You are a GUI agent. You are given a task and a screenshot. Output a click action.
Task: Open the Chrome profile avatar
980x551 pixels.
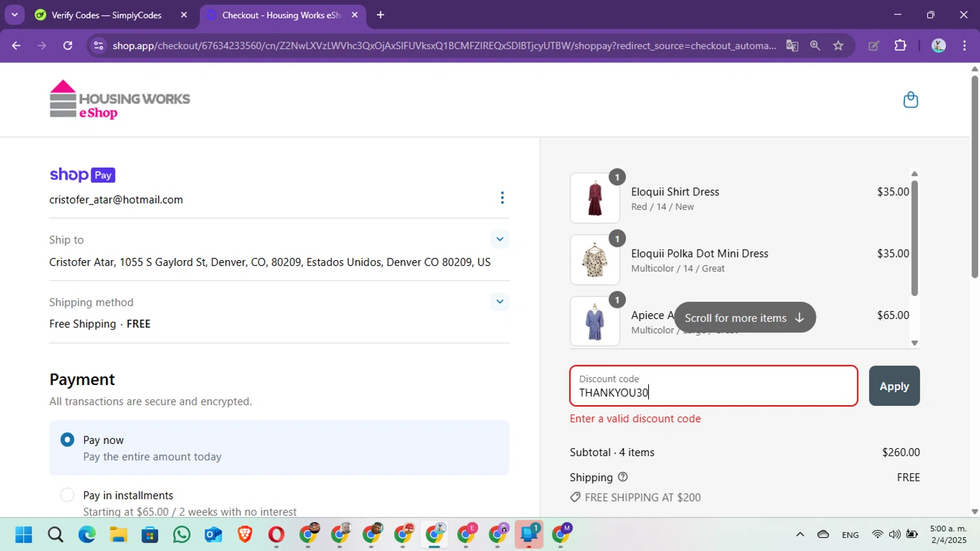tap(938, 46)
